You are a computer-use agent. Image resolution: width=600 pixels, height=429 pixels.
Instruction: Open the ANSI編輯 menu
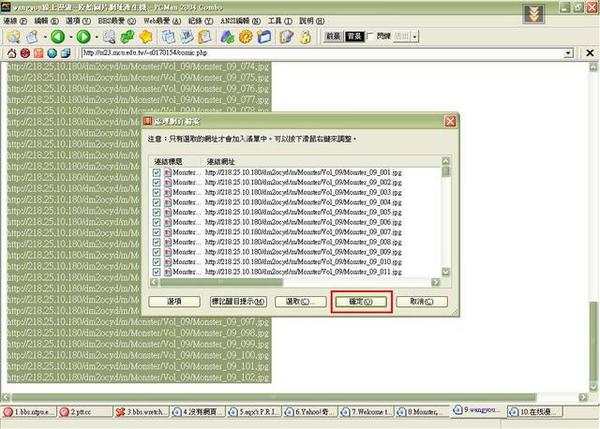tap(240, 21)
